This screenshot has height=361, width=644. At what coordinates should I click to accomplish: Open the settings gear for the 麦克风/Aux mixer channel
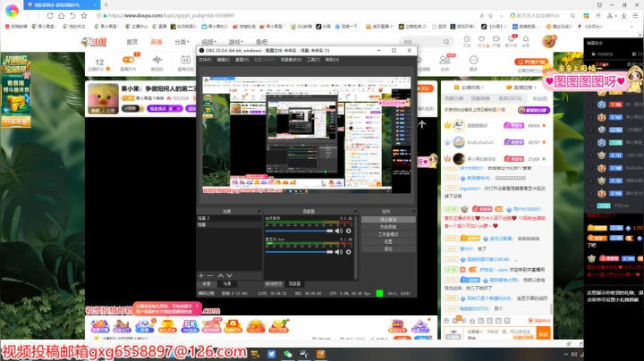(x=348, y=252)
